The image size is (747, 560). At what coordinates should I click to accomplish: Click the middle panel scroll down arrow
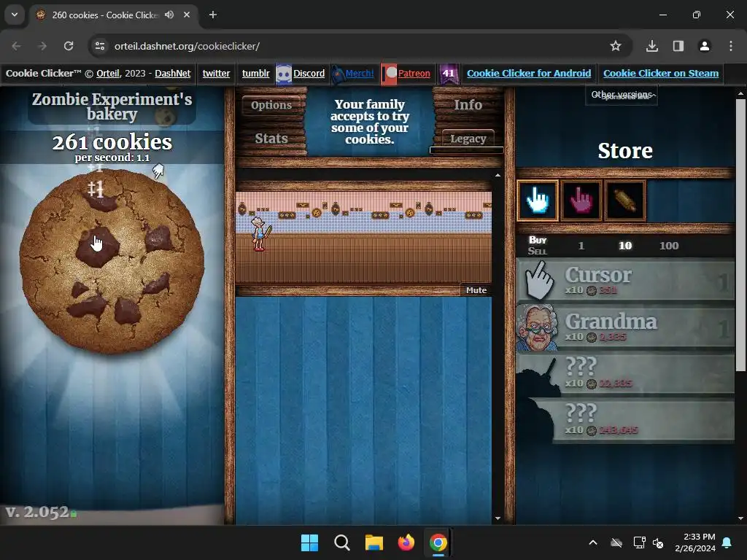click(498, 518)
